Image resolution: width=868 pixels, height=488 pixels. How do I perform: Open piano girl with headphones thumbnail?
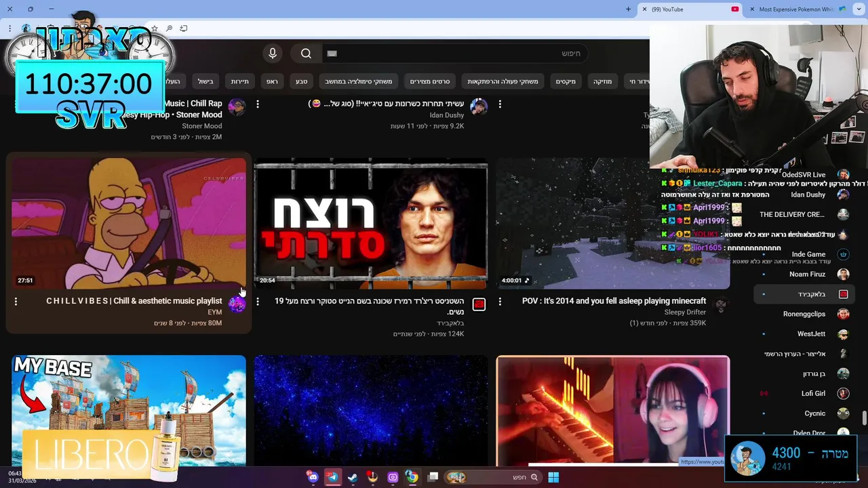(x=613, y=411)
